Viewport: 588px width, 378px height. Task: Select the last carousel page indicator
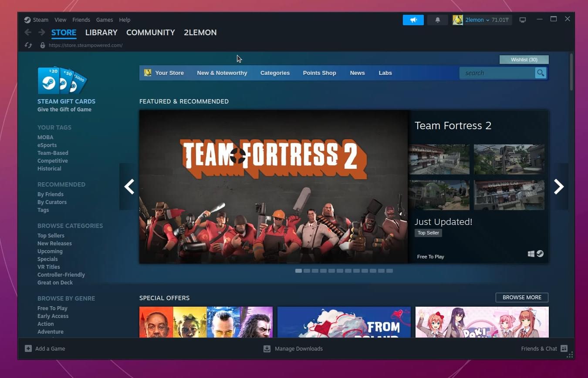tap(389, 271)
